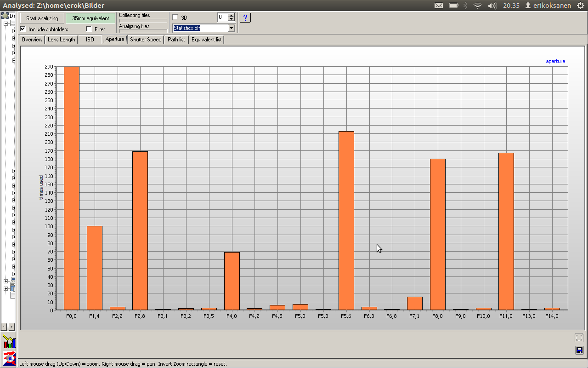Open the Wi-Fi network indicator
The image size is (588, 368).
[478, 6]
